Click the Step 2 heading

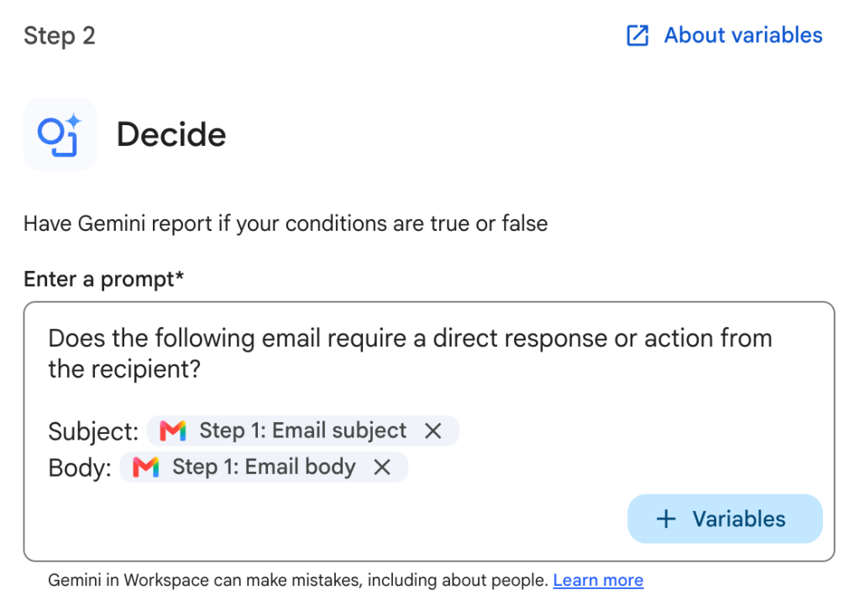coord(60,36)
